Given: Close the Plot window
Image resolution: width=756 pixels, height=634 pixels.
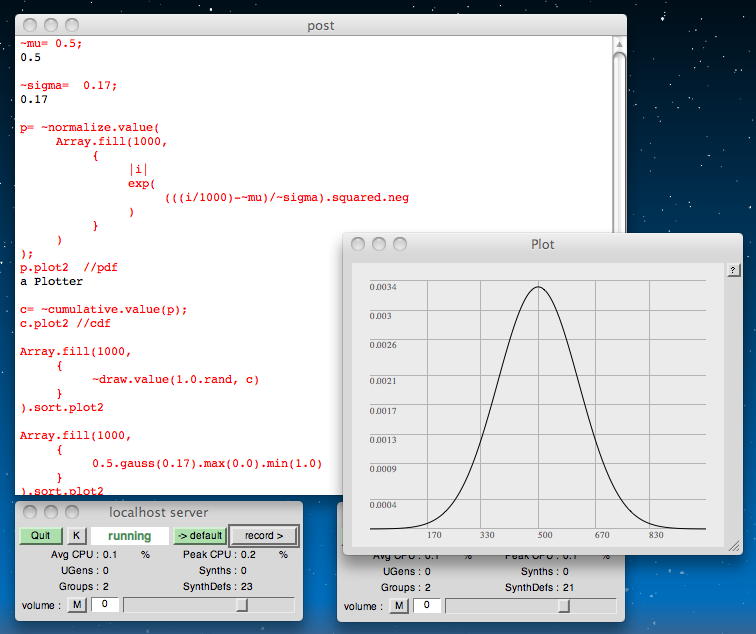Looking at the screenshot, I should [x=360, y=244].
